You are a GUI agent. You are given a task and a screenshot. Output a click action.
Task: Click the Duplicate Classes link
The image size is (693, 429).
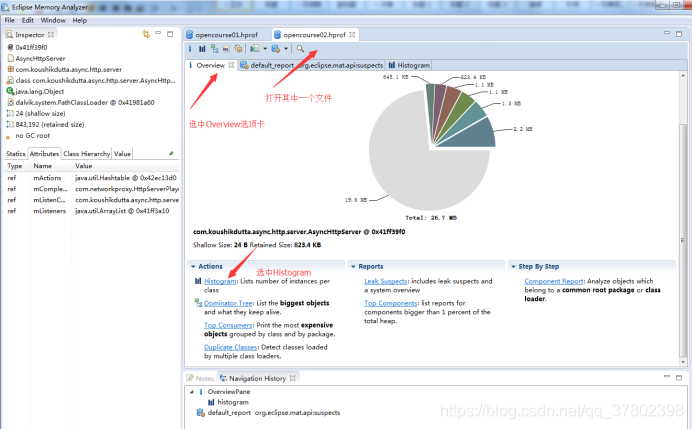click(230, 347)
